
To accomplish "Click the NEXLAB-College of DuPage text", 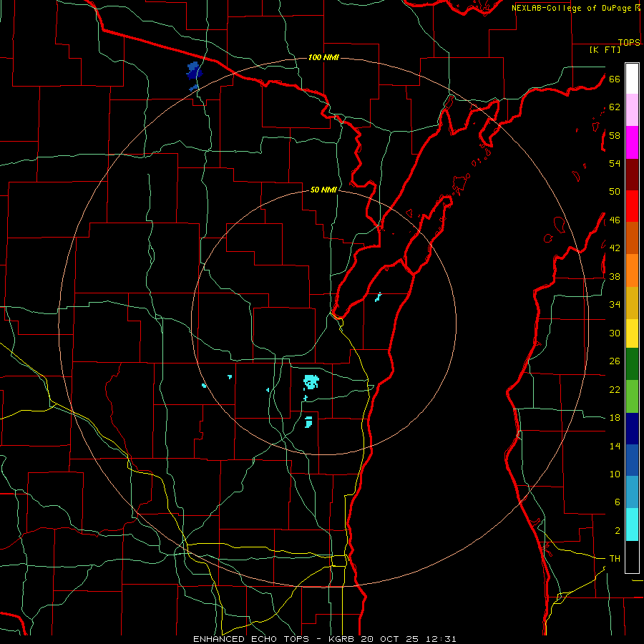I will (x=572, y=8).
